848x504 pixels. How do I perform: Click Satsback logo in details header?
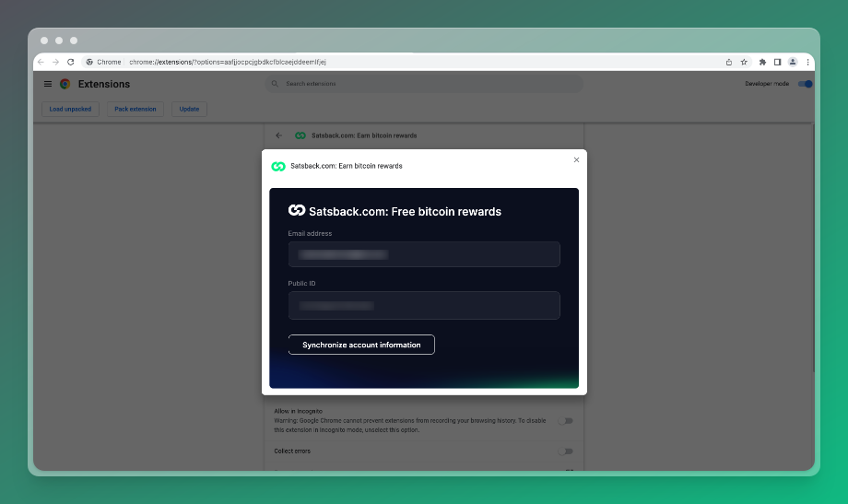(300, 135)
